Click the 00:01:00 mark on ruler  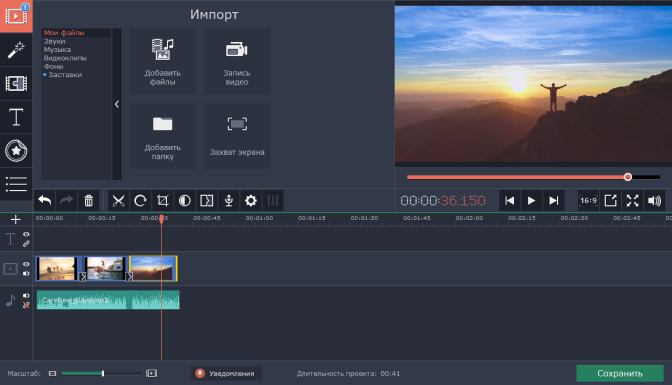pyautogui.click(x=259, y=218)
